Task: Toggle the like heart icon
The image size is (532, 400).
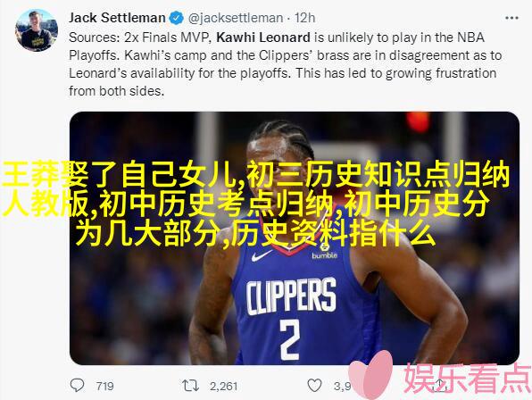Action: coord(314,386)
